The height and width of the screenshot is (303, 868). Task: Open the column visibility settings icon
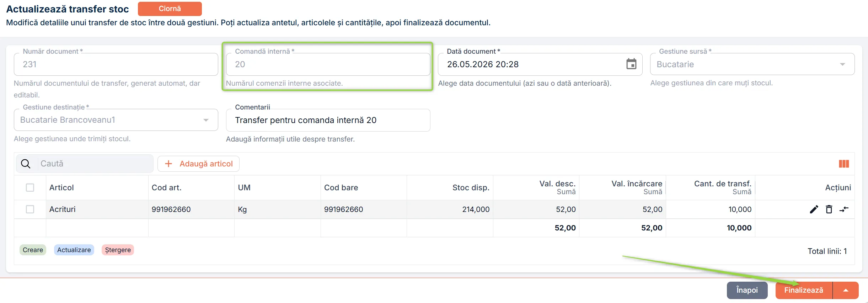click(x=844, y=164)
